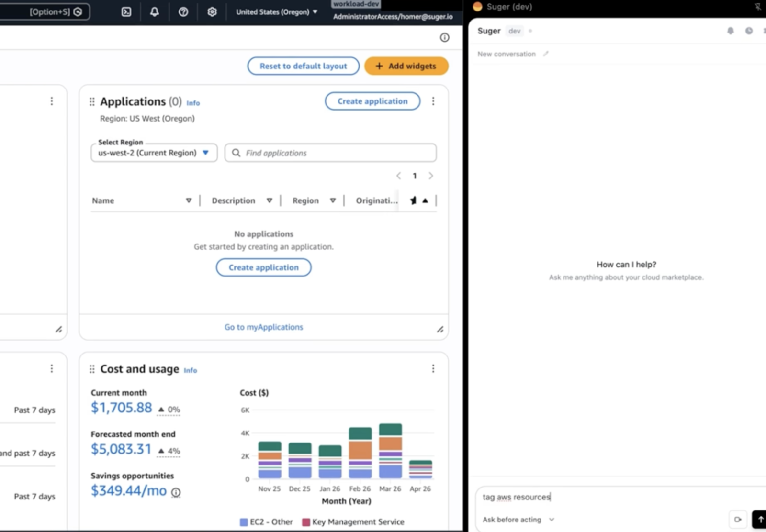Click the top Create application button
This screenshot has width=766, height=532.
pyautogui.click(x=372, y=101)
